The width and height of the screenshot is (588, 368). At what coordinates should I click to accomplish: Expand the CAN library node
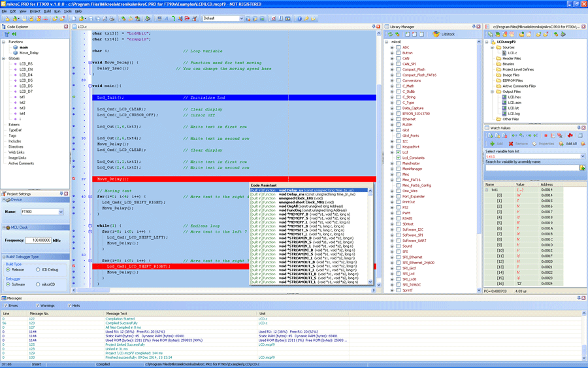(392, 59)
